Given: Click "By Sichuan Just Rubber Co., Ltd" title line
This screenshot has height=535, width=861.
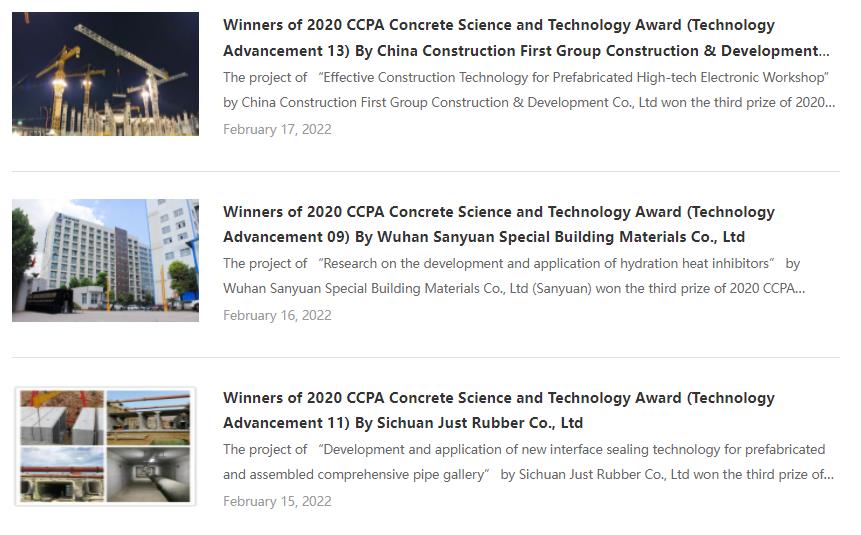Looking at the screenshot, I should pos(403,423).
